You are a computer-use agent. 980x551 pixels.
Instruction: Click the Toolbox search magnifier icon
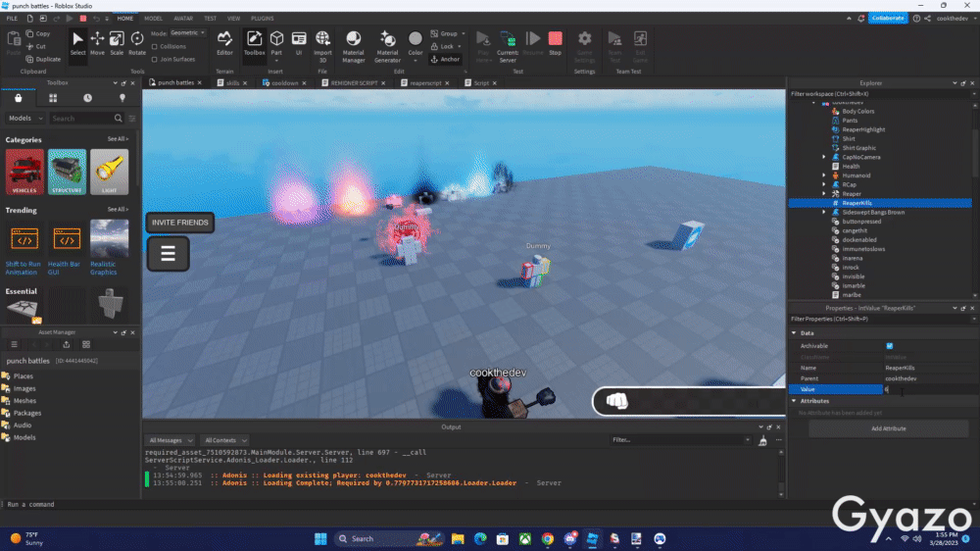(x=119, y=119)
